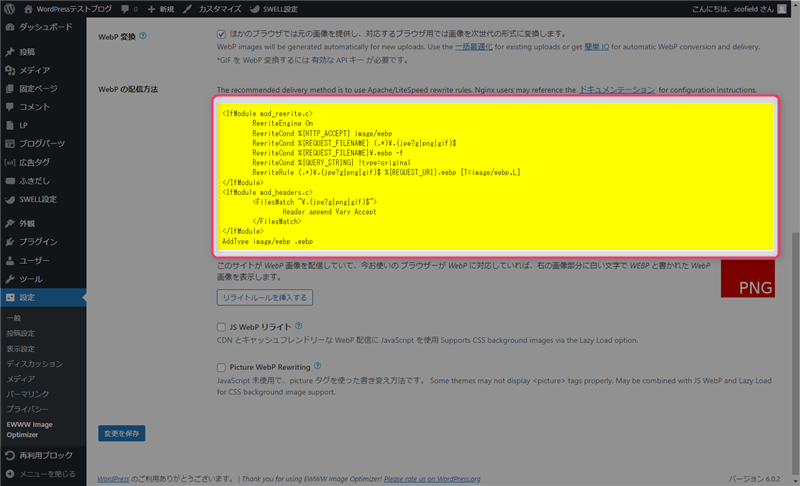Click リライトルールを挿入する button
The image size is (800, 486).
pos(265,297)
